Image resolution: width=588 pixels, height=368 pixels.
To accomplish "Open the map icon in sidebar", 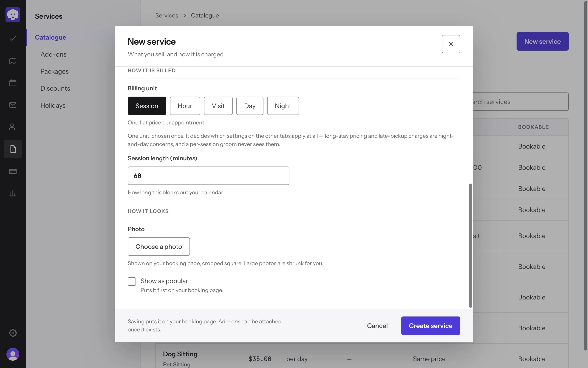I will [x=13, y=60].
